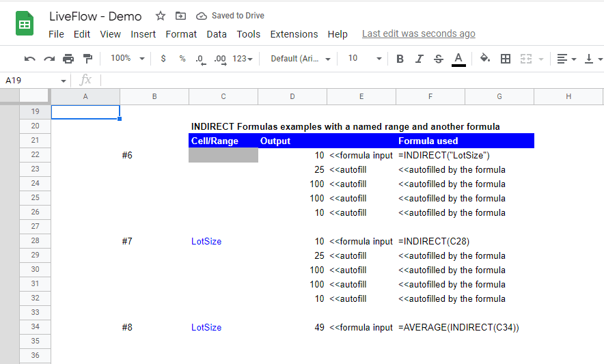This screenshot has height=364, width=604.
Task: Click the merge cells icon
Action: pos(526,59)
